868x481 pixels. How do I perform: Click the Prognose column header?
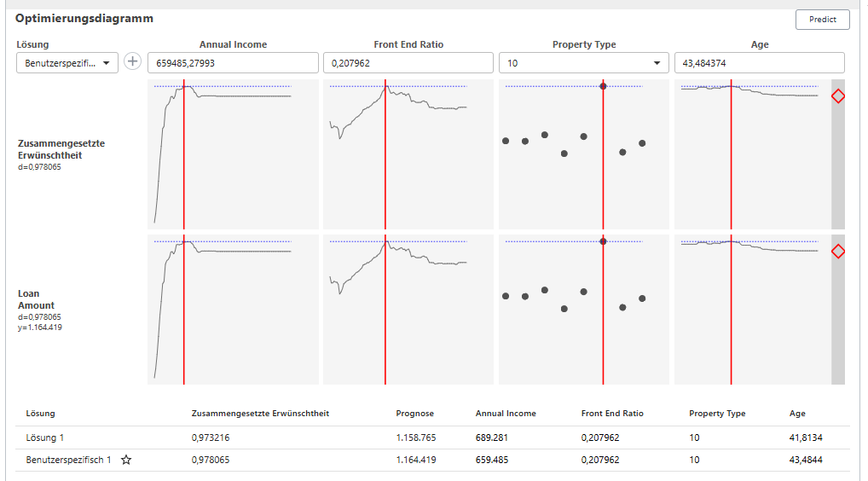pos(415,414)
